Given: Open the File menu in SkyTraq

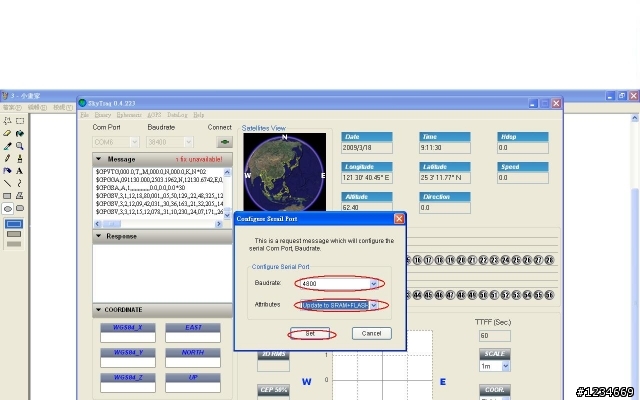Looking at the screenshot, I should [84, 115].
